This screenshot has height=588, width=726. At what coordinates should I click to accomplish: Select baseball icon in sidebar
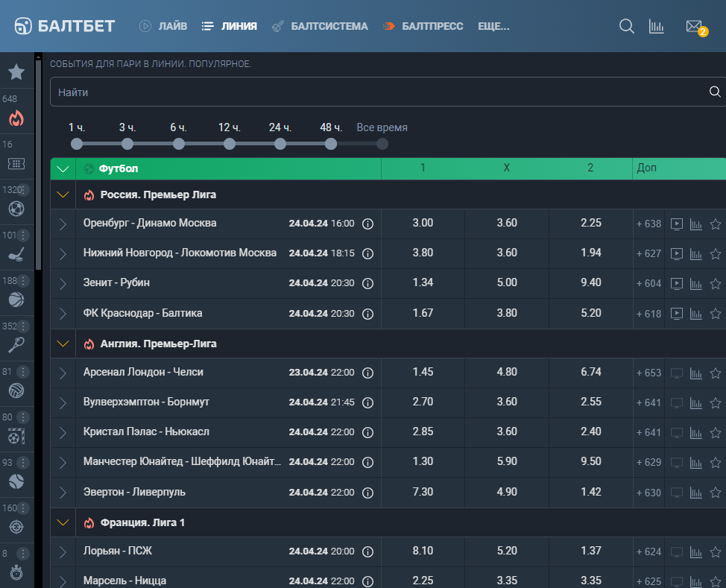point(16,481)
